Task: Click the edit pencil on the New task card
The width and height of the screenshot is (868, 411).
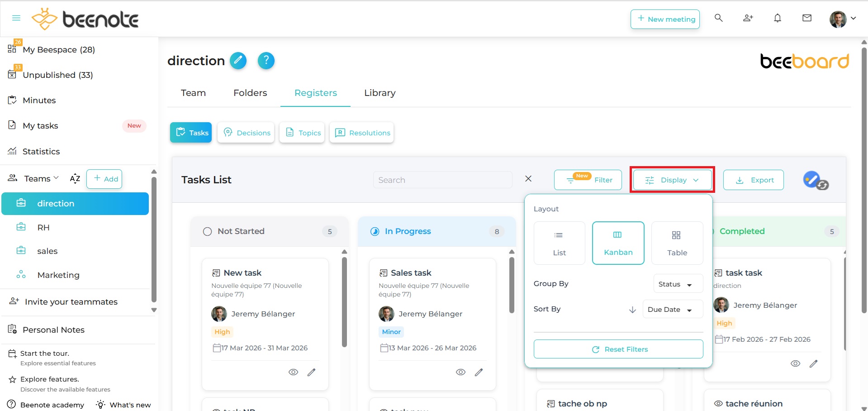Action: click(x=312, y=372)
